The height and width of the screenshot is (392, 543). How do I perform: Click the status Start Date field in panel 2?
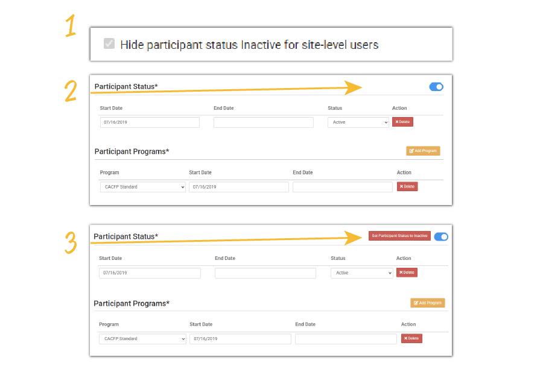pos(150,122)
